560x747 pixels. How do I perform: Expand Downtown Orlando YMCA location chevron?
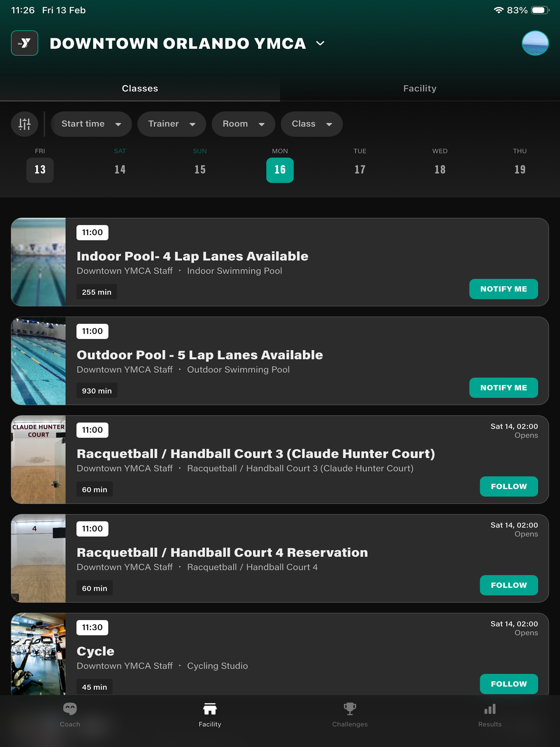(x=320, y=43)
